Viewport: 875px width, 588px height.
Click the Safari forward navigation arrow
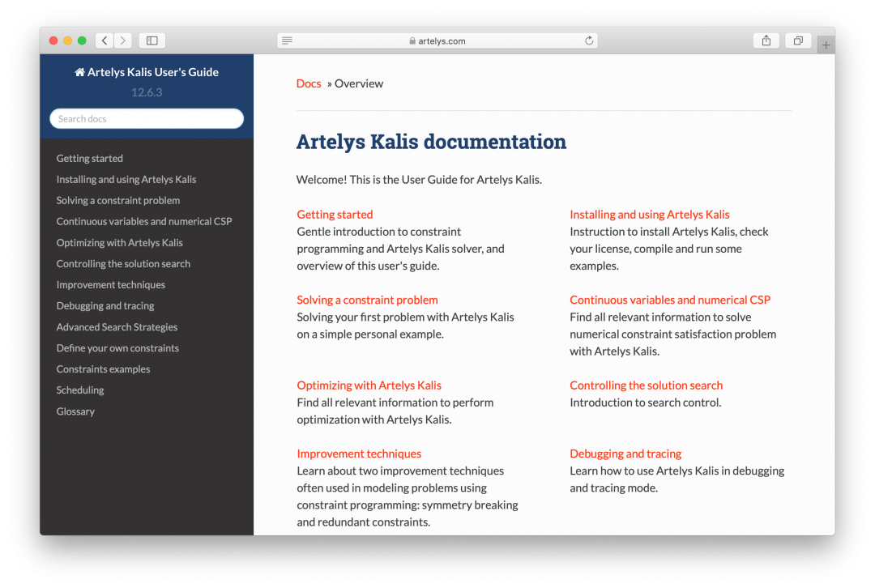[122, 40]
